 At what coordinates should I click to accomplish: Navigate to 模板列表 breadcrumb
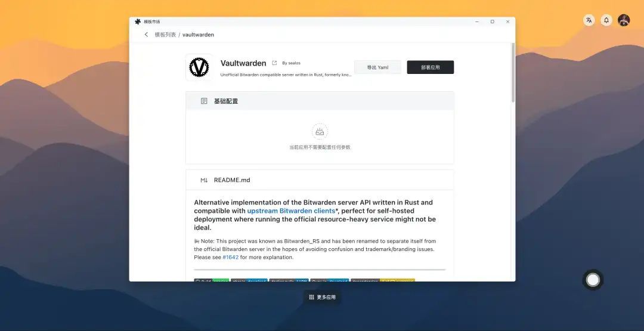[165, 35]
